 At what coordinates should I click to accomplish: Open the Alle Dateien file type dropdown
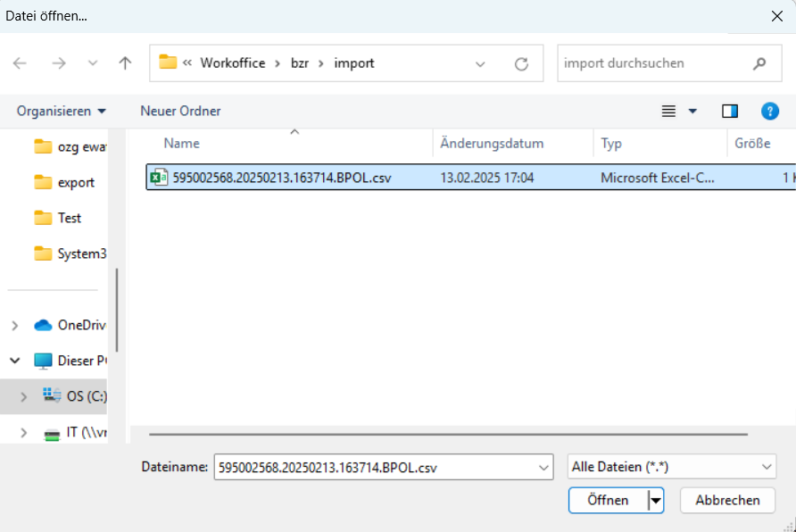671,466
